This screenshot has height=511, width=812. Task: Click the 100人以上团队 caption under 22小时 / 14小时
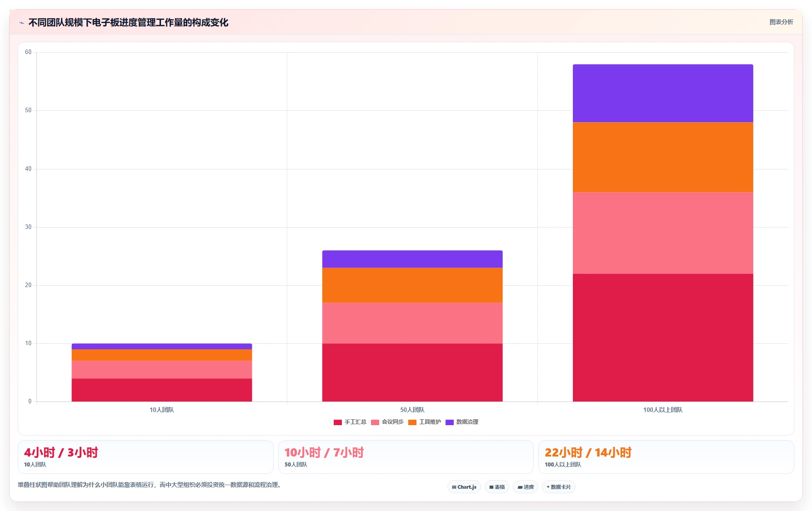tap(563, 465)
